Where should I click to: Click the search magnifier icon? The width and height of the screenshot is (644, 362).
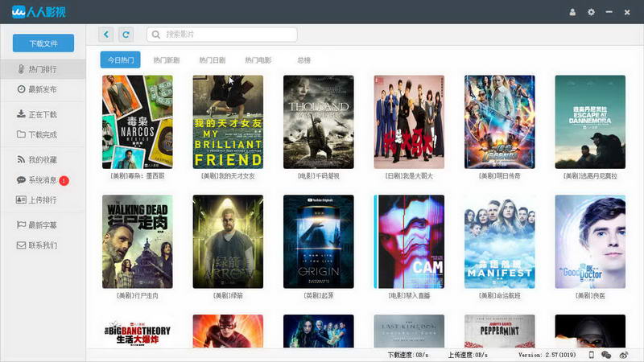(x=155, y=35)
